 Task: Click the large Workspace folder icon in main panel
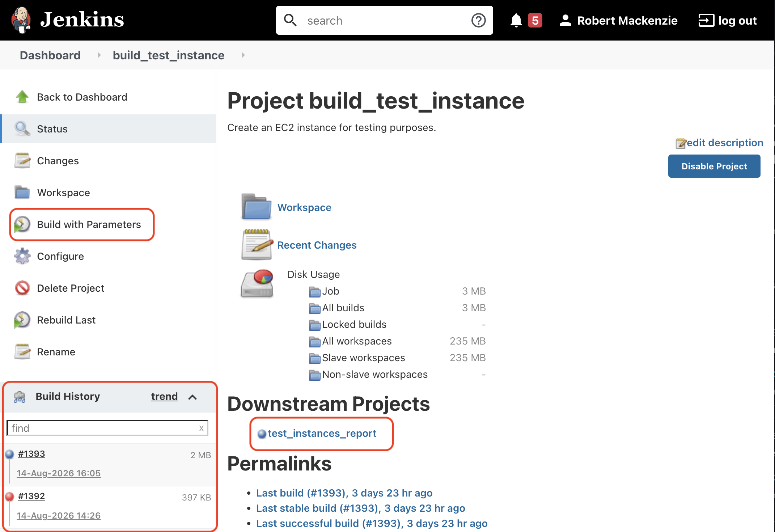pos(257,207)
